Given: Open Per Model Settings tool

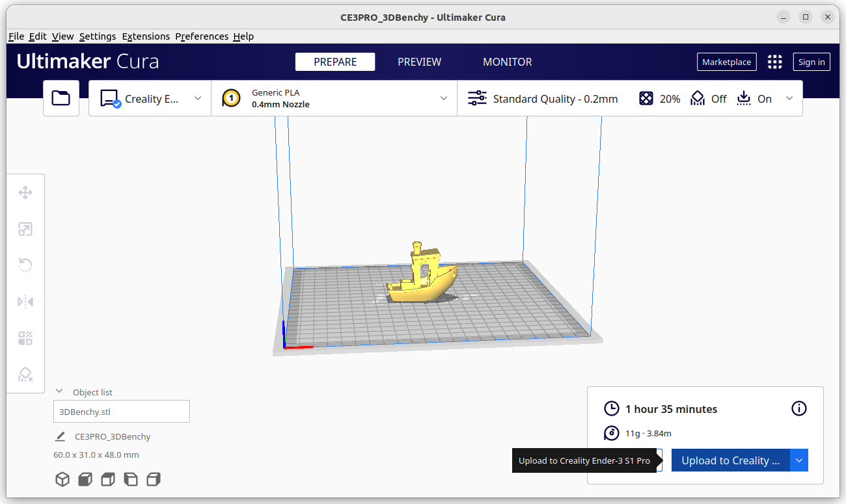Looking at the screenshot, I should 25,338.
